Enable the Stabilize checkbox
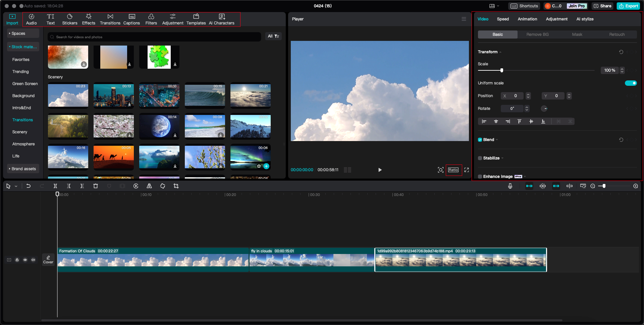 pos(480,158)
